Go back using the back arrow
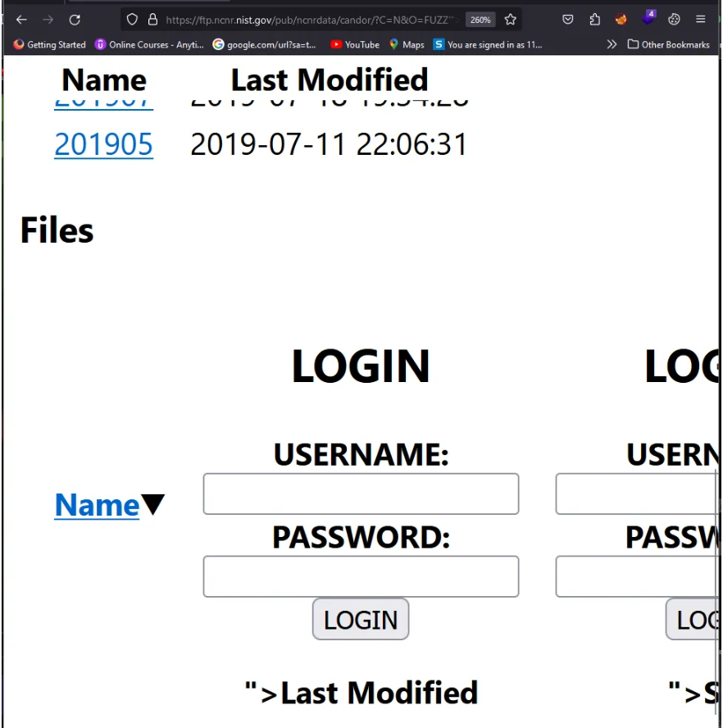 (x=21, y=19)
